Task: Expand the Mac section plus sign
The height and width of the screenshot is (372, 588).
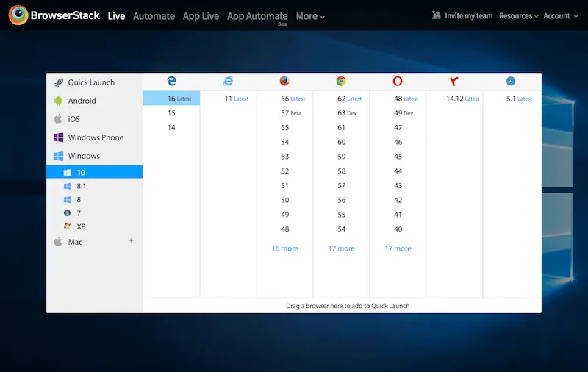Action: [131, 240]
